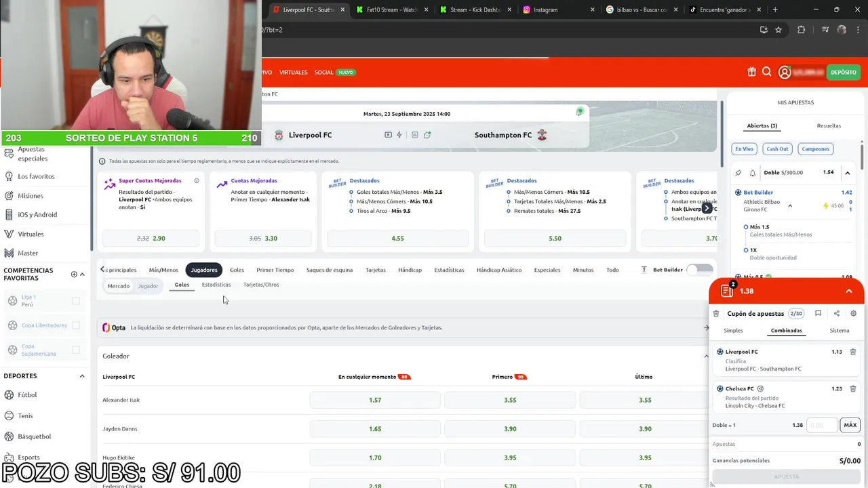Open the search magnifier in the header
This screenshot has width=868, height=488.
(x=766, y=72)
